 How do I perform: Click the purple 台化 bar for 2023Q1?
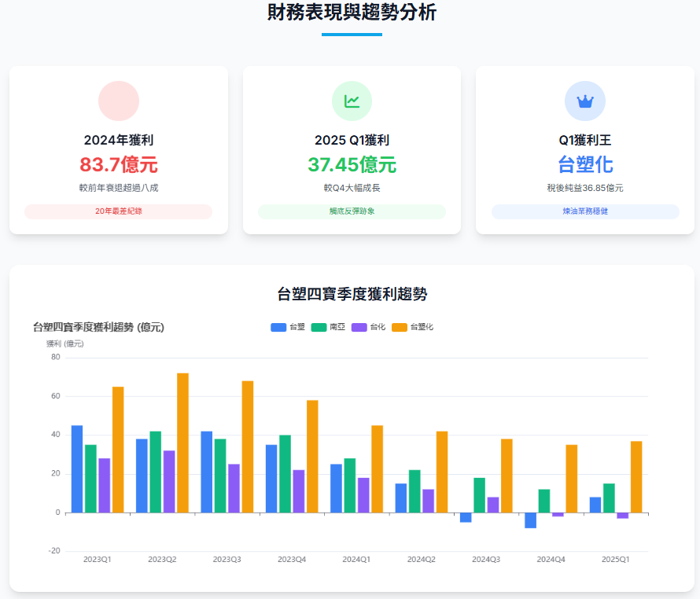105,485
